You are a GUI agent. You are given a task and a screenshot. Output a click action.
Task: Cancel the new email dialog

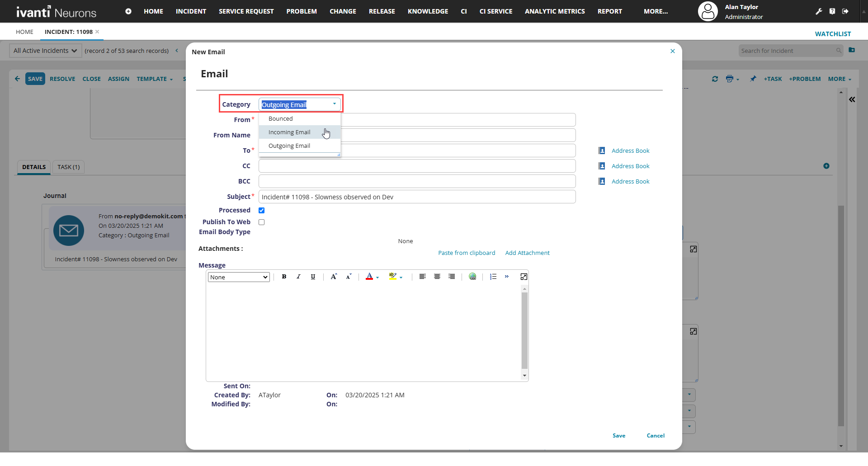[656, 436]
